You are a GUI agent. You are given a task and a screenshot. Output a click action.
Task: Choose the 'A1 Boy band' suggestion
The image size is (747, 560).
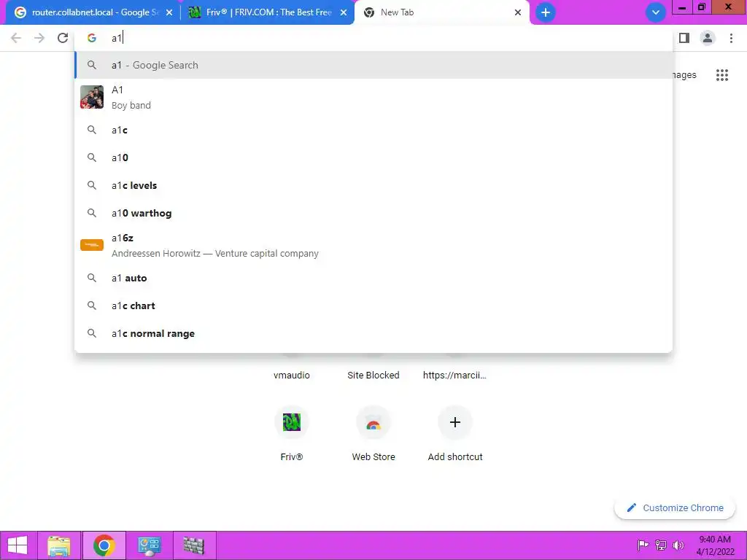click(373, 97)
